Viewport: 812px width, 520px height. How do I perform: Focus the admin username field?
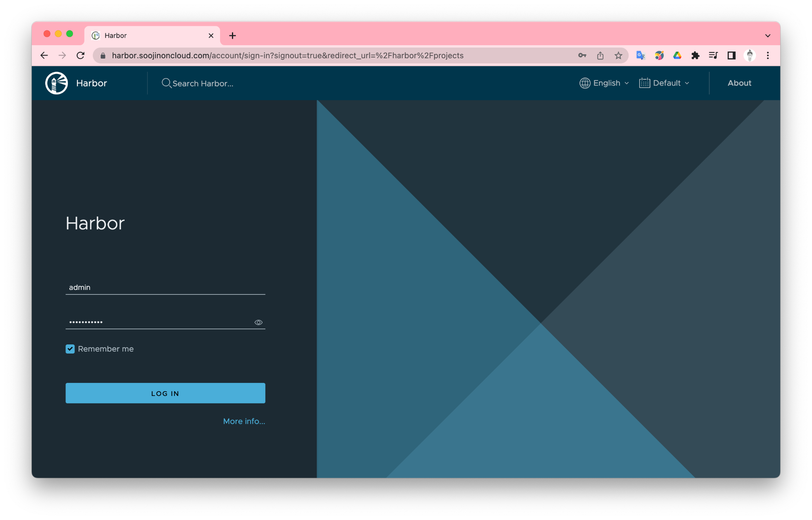pyautogui.click(x=165, y=287)
